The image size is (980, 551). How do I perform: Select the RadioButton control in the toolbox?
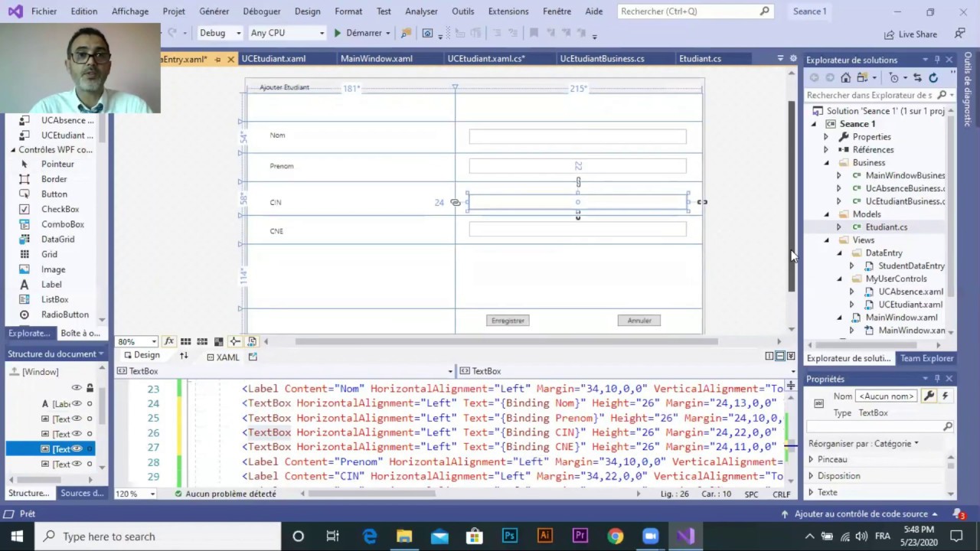tap(64, 315)
